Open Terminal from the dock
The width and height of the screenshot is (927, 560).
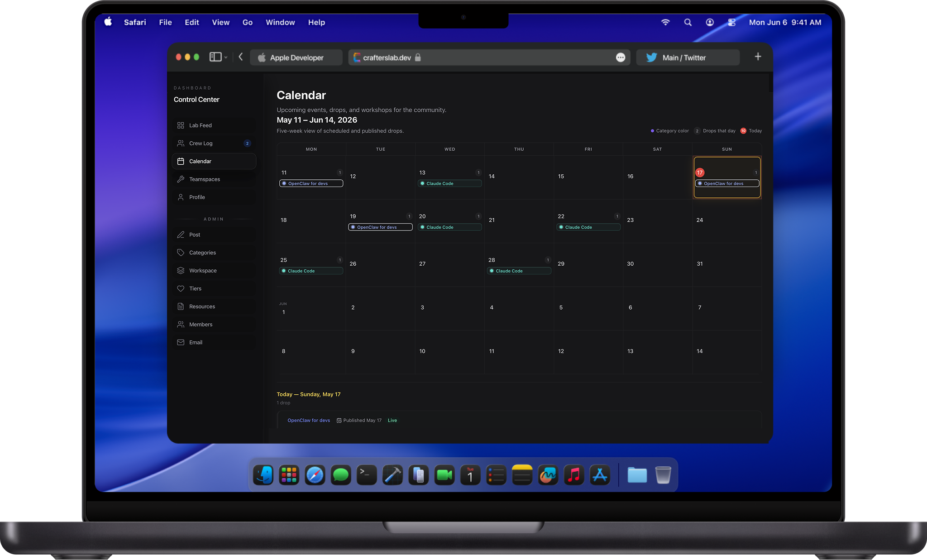pos(367,475)
